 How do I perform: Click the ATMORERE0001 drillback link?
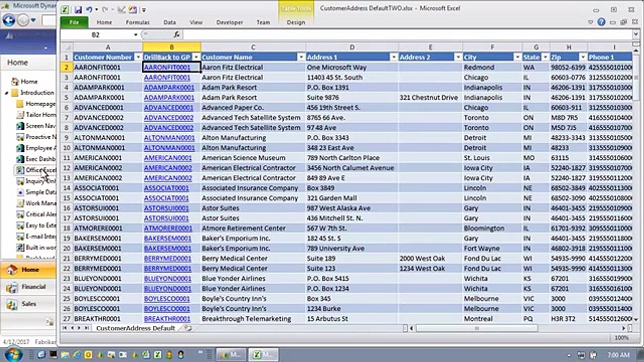pos(168,228)
